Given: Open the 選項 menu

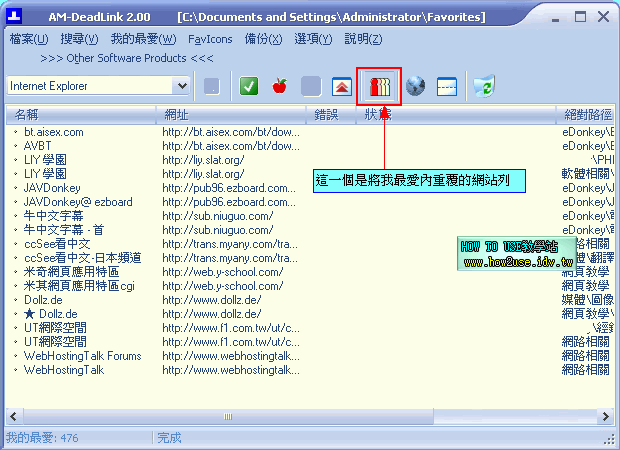Looking at the screenshot, I should [x=313, y=39].
